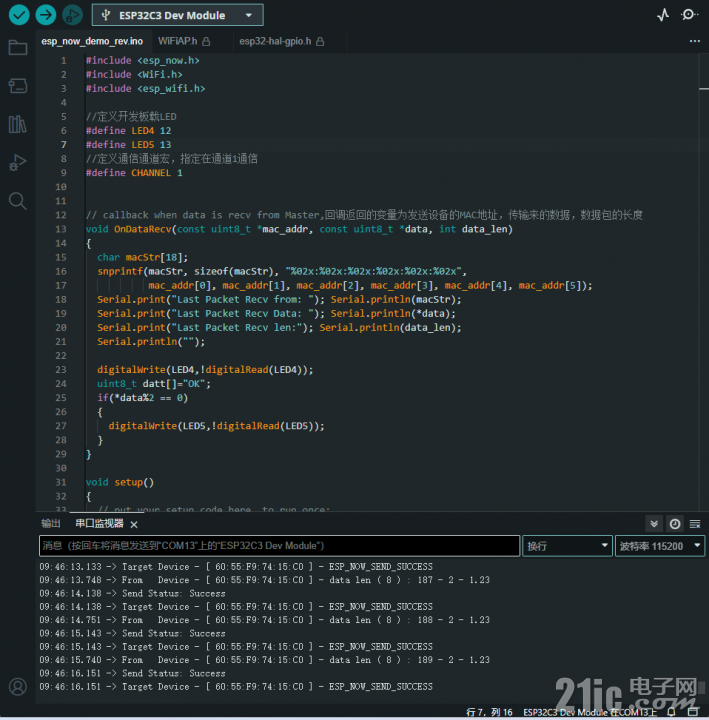Click the serial message input field
Screen dimensions: 709x720
[x=279, y=546]
